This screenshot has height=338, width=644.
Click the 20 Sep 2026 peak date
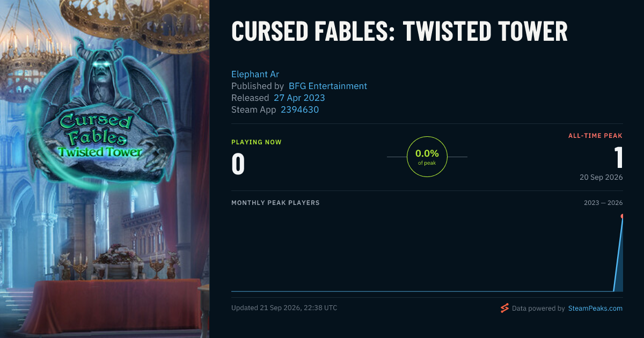tap(601, 178)
